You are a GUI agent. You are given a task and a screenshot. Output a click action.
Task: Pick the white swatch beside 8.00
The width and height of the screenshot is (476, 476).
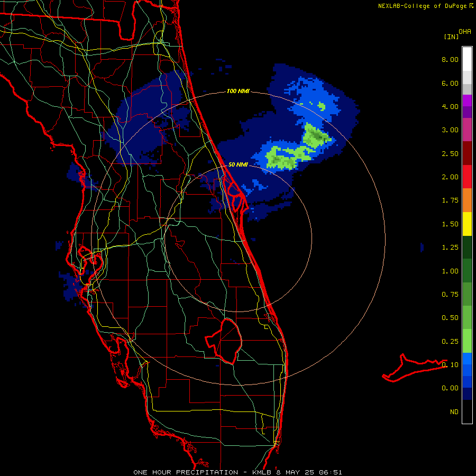(467, 59)
